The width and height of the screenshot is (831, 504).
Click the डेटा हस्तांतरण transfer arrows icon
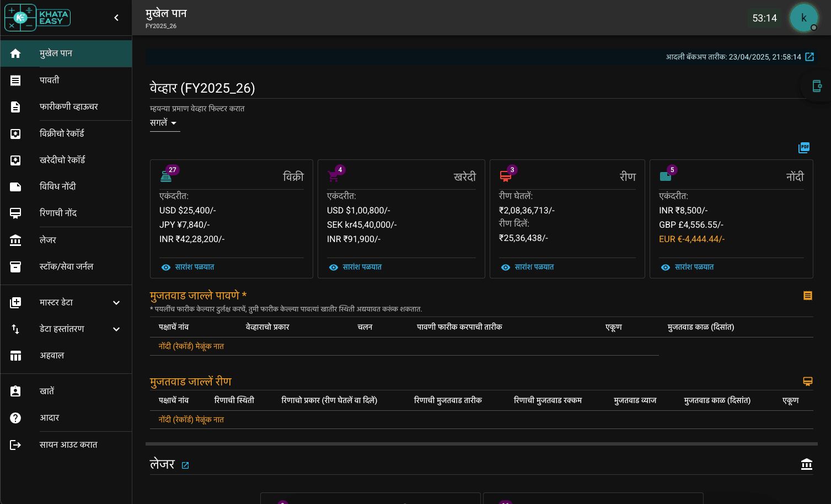(x=15, y=329)
